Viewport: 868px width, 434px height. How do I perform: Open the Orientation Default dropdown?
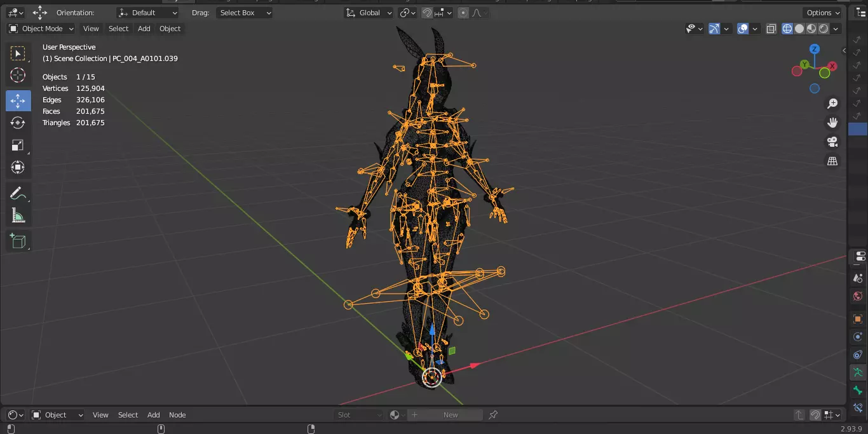coord(148,13)
